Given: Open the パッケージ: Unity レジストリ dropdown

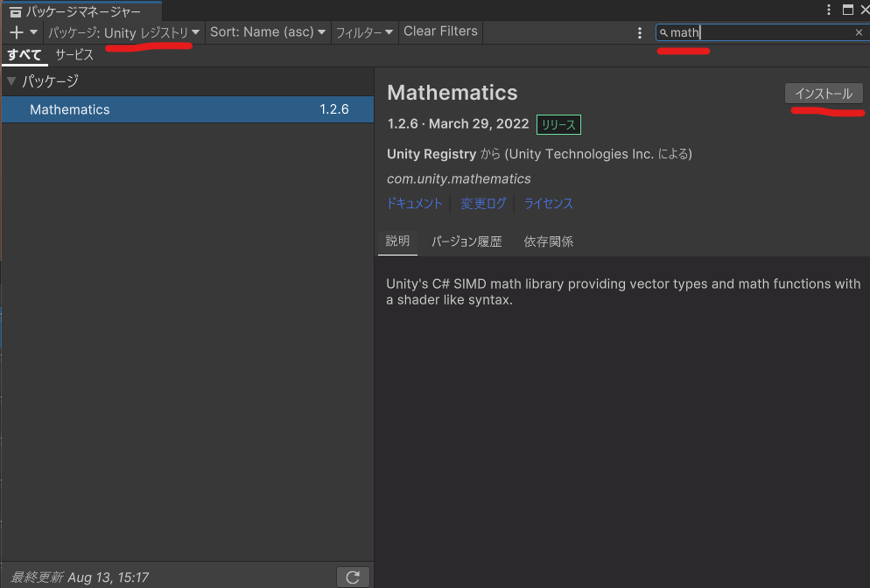Looking at the screenshot, I should [123, 32].
